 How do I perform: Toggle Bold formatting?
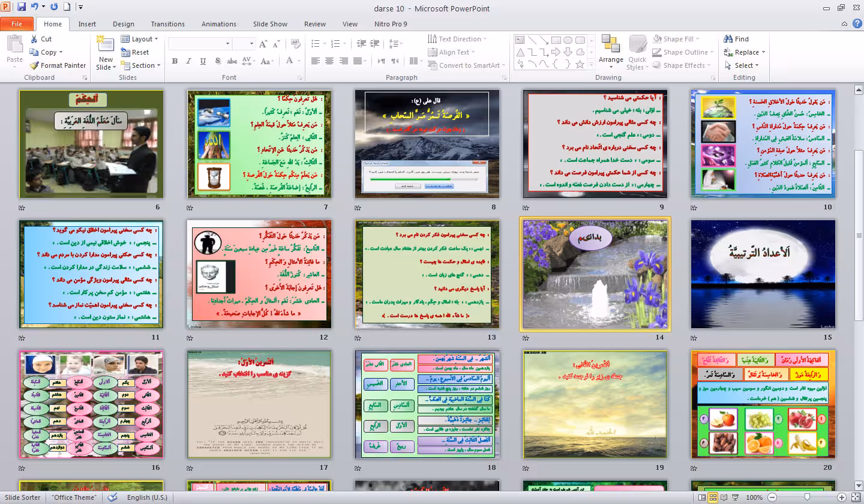pos(175,61)
